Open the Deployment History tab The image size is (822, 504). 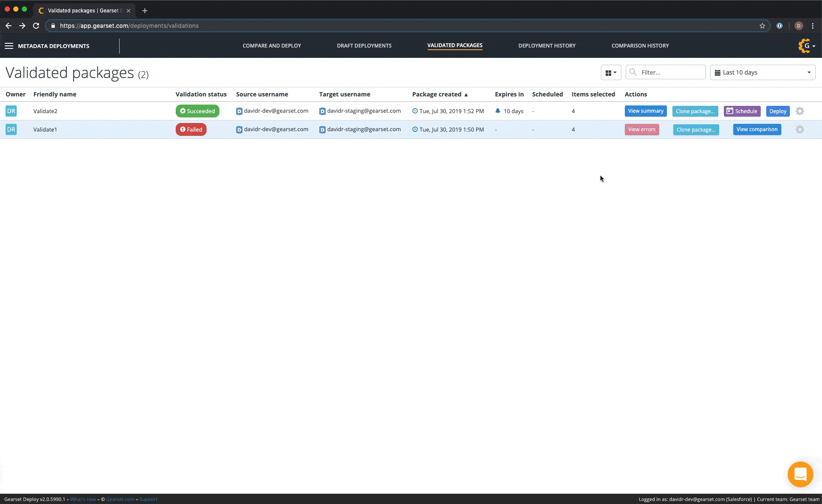click(546, 46)
